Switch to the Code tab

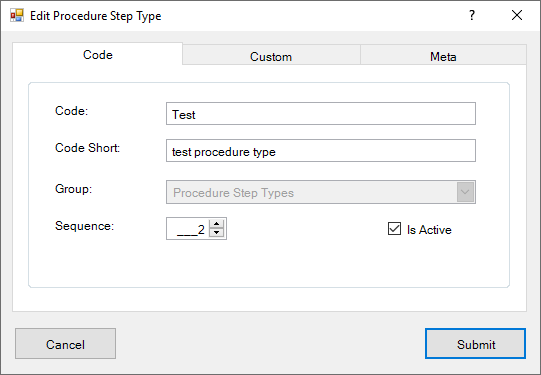pyautogui.click(x=98, y=55)
